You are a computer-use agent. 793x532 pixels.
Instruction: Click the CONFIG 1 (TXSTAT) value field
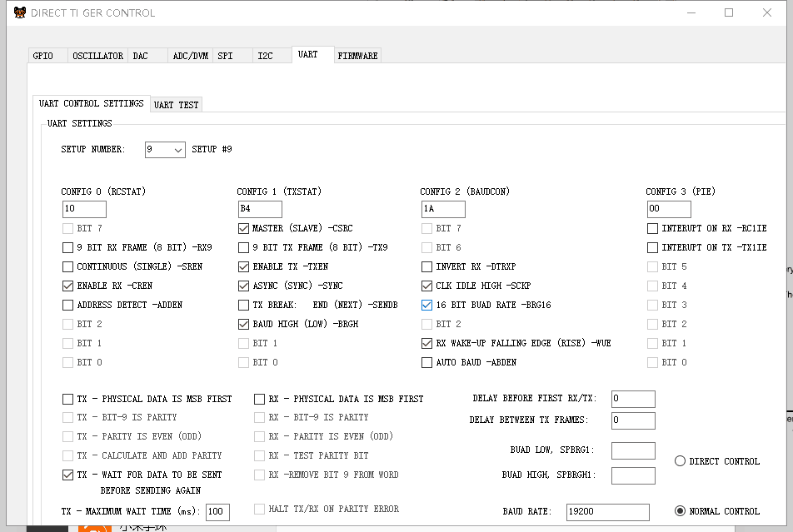[x=260, y=209]
